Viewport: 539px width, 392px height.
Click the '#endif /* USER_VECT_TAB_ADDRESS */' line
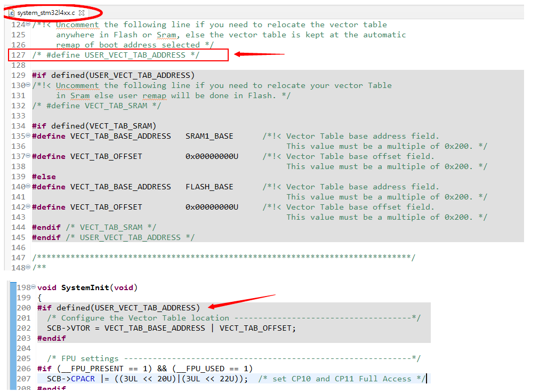(x=114, y=238)
